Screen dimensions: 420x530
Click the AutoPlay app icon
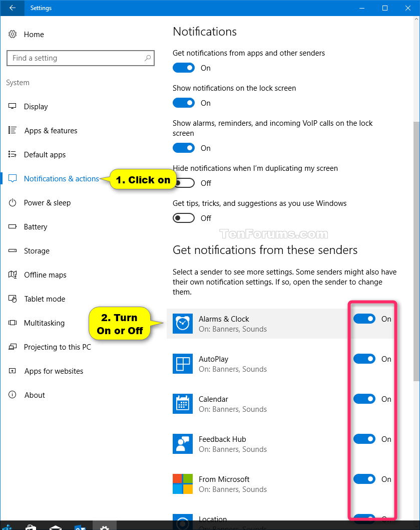pos(182,364)
